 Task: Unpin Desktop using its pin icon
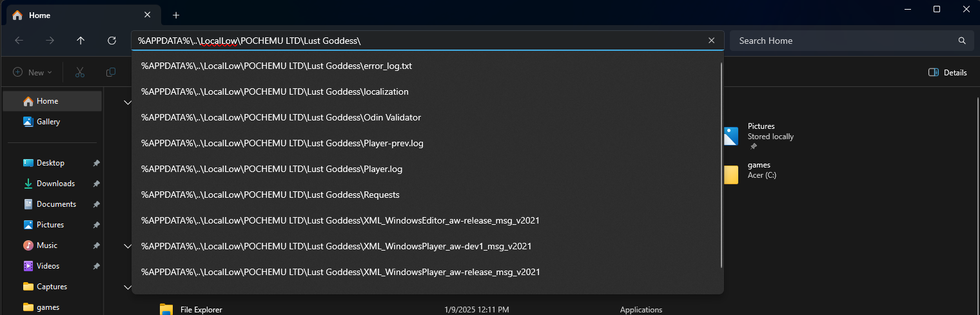[x=96, y=163]
